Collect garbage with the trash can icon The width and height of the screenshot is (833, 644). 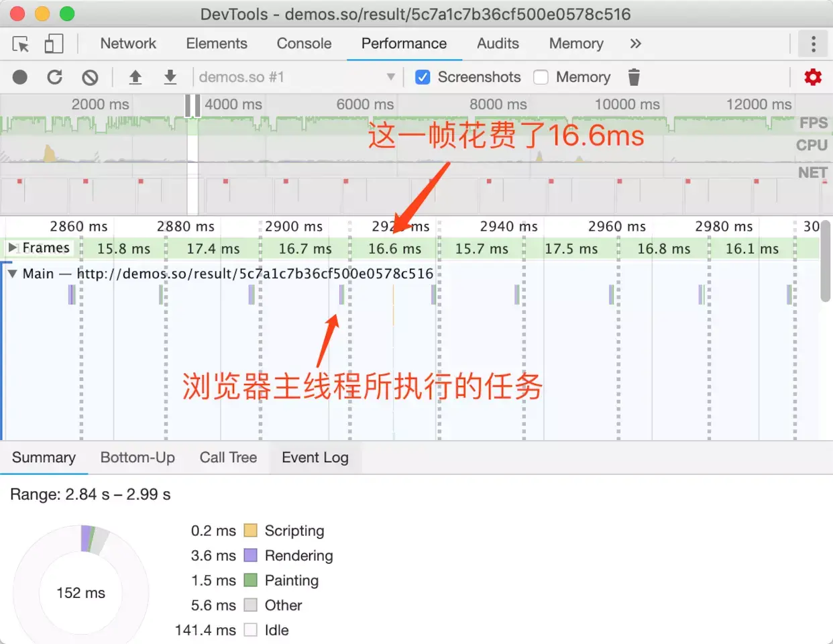click(634, 77)
